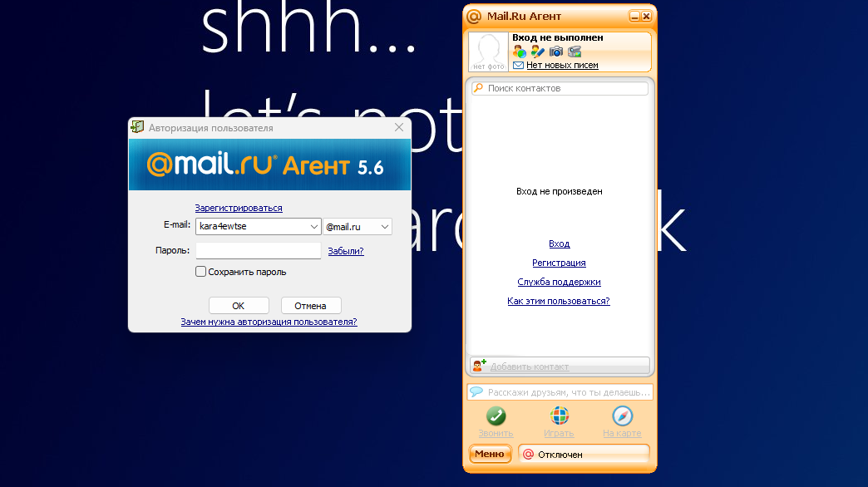
Task: Click the 'OK' button
Action: point(239,306)
